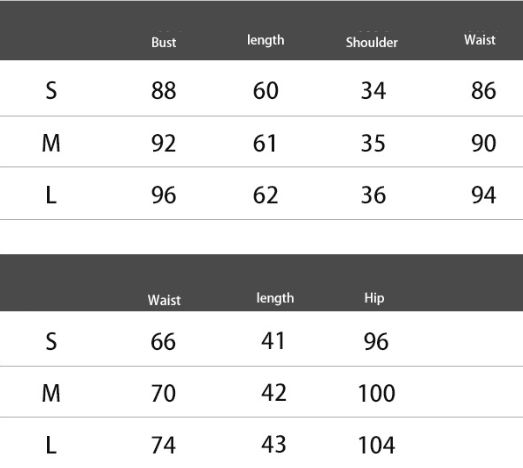Click the Waist header in top table

pos(480,40)
